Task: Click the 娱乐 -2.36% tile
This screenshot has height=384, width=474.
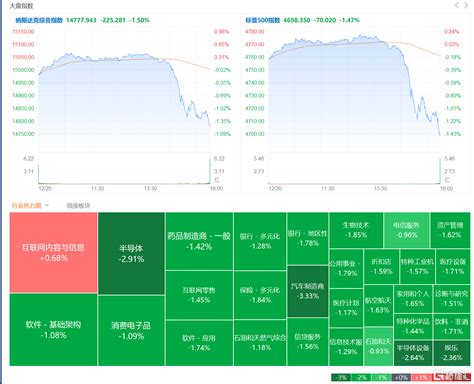Action: (x=452, y=353)
